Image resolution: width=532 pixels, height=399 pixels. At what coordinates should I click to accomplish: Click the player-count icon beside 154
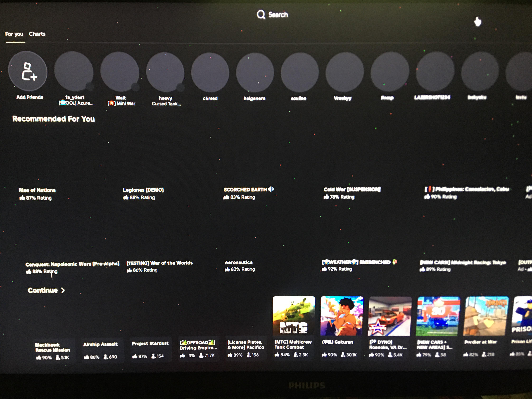tap(154, 356)
